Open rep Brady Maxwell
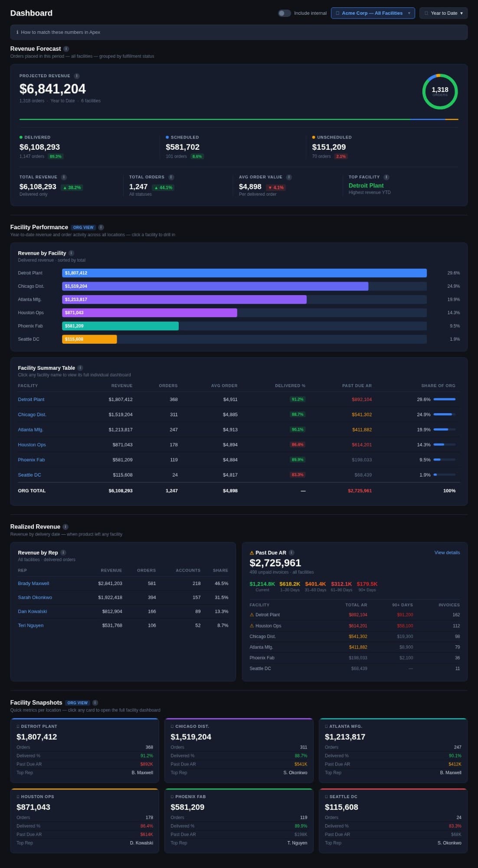The image size is (478, 868). tap(33, 584)
